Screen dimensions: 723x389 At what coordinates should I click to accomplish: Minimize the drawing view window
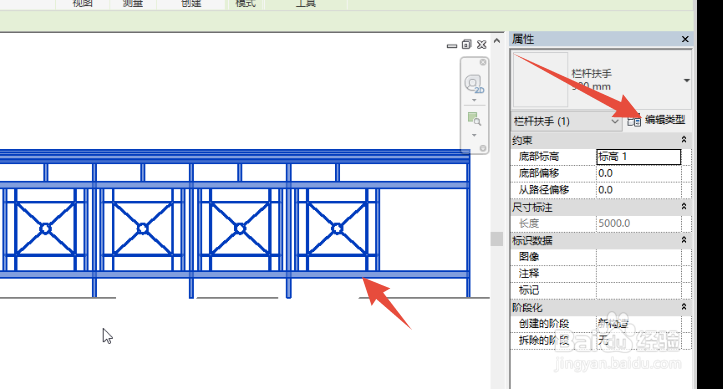point(452,46)
